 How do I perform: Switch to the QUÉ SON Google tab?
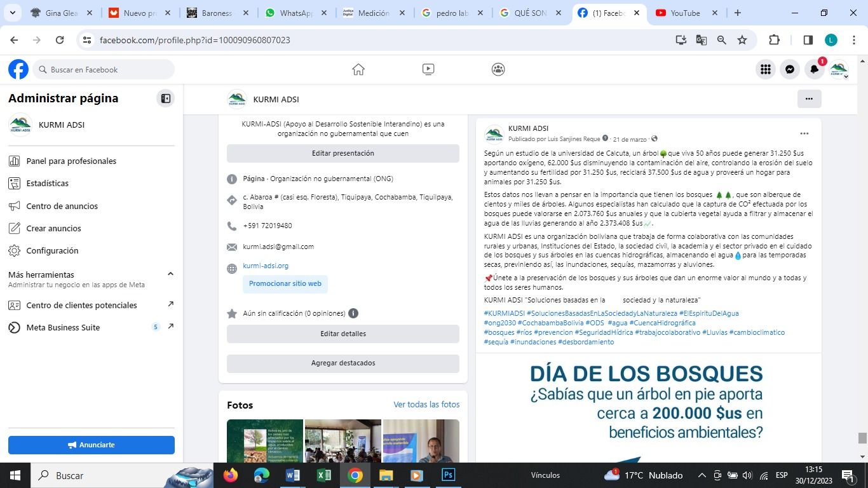[531, 13]
